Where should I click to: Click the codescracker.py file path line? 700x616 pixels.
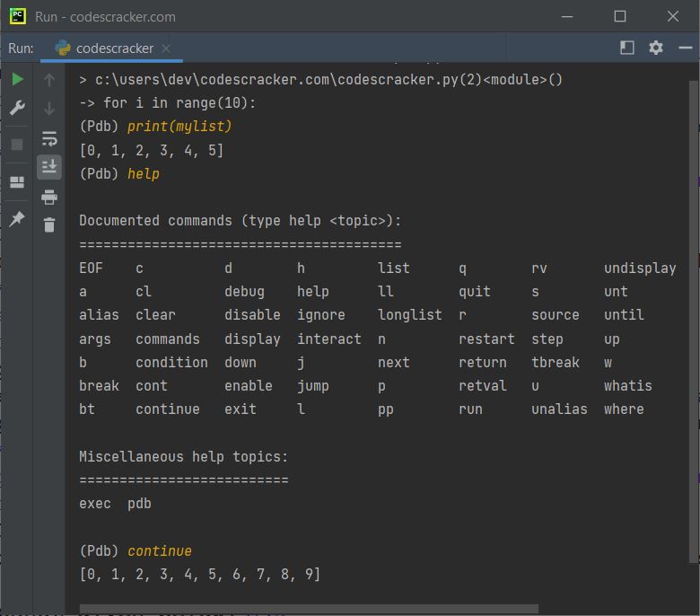[320, 80]
